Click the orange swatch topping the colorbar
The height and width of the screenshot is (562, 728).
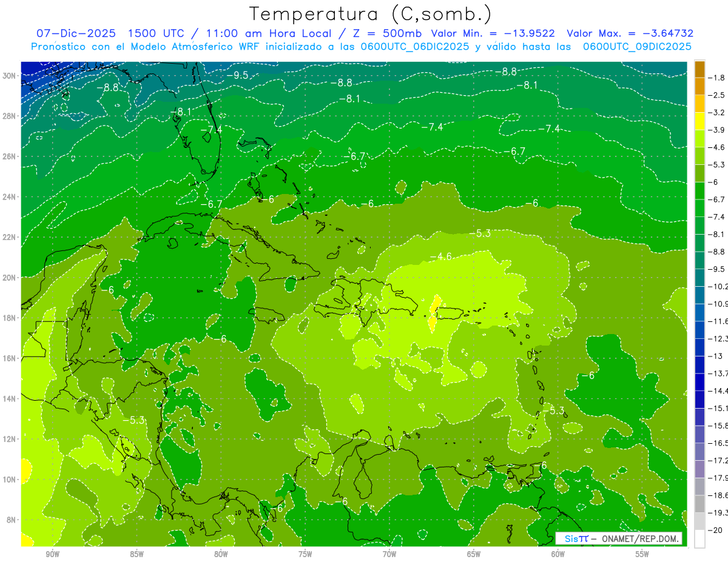[x=699, y=69]
